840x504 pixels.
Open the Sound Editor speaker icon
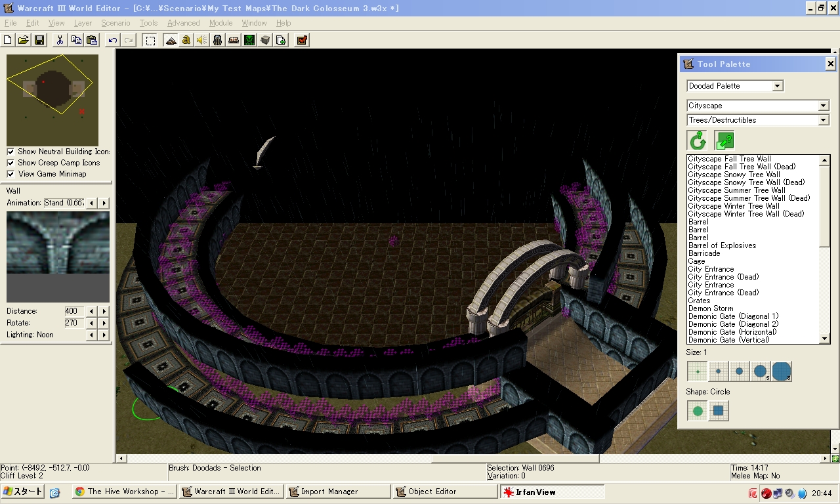point(202,40)
